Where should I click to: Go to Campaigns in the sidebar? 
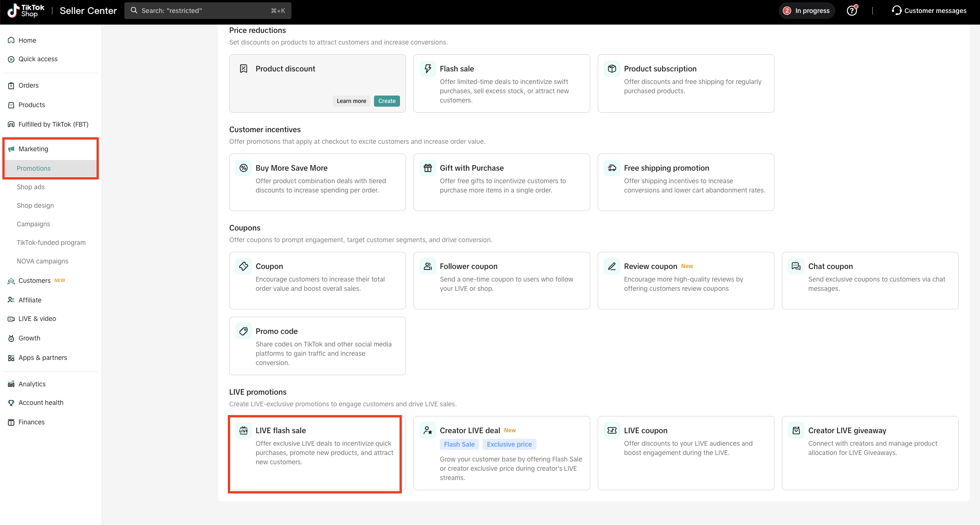pos(33,224)
